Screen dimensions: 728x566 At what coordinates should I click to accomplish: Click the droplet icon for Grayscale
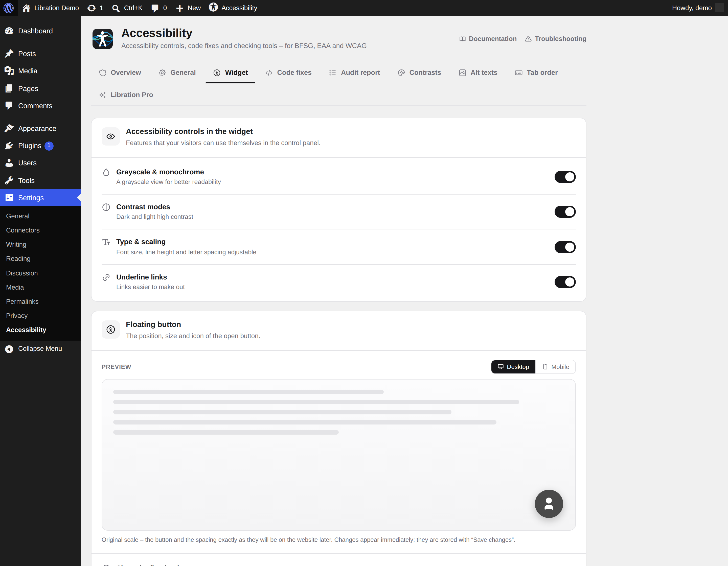(106, 172)
